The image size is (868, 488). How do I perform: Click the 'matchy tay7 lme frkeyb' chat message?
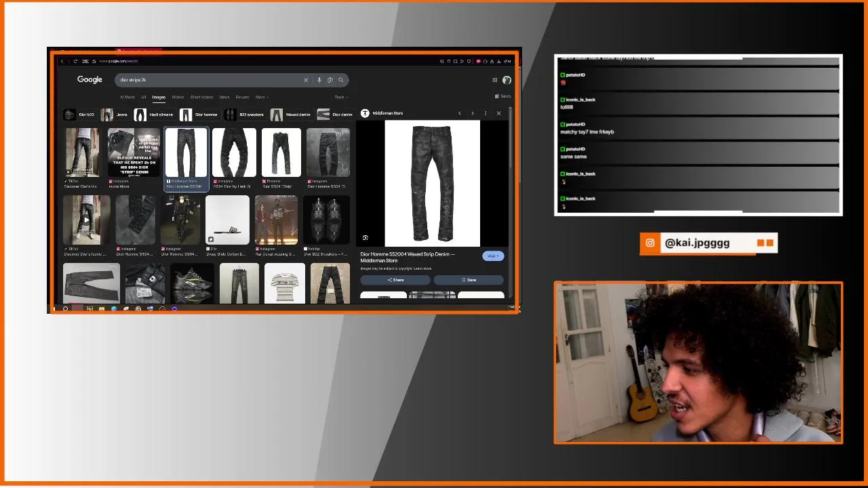pyautogui.click(x=587, y=132)
